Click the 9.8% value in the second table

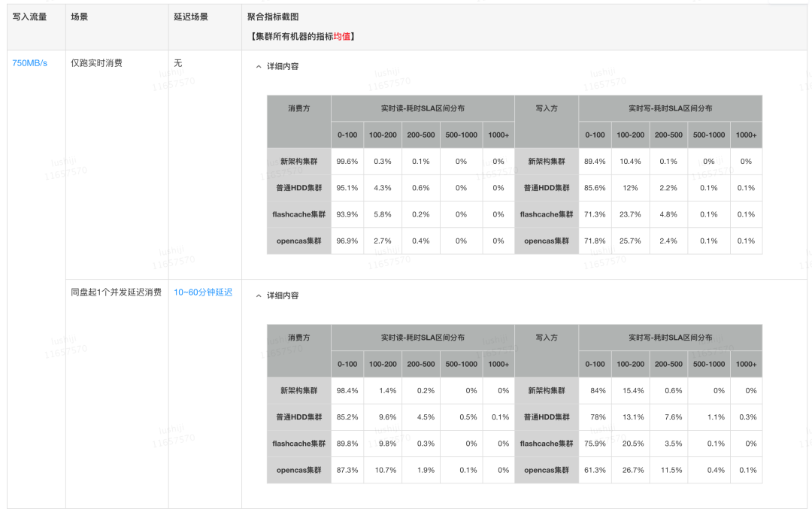[387, 444]
